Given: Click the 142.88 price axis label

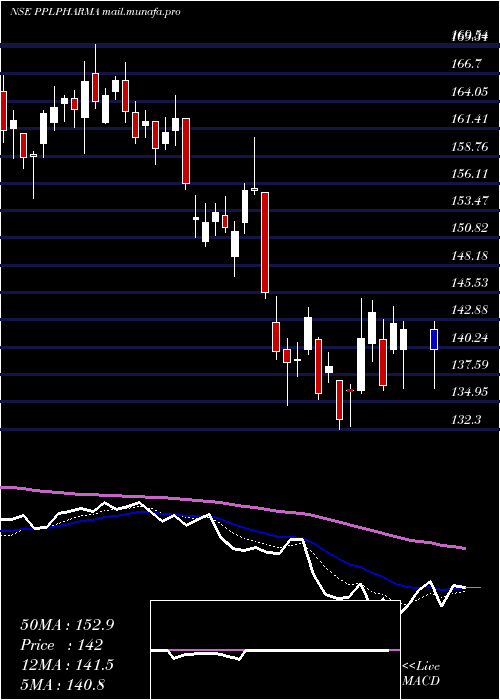Looking at the screenshot, I should 470,310.
